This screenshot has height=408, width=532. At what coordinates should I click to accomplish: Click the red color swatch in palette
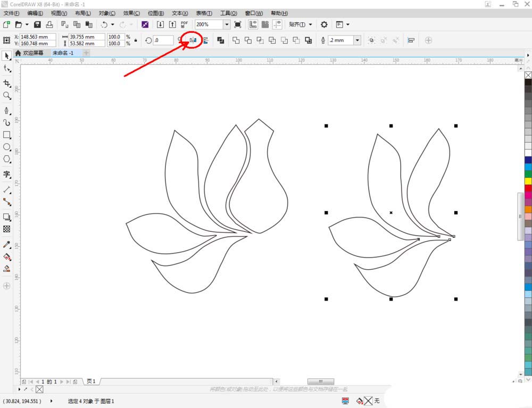click(528, 188)
